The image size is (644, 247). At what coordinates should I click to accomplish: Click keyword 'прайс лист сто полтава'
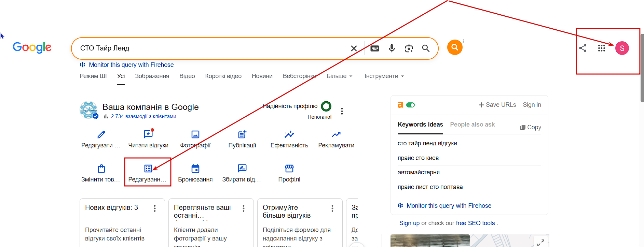[x=430, y=187]
